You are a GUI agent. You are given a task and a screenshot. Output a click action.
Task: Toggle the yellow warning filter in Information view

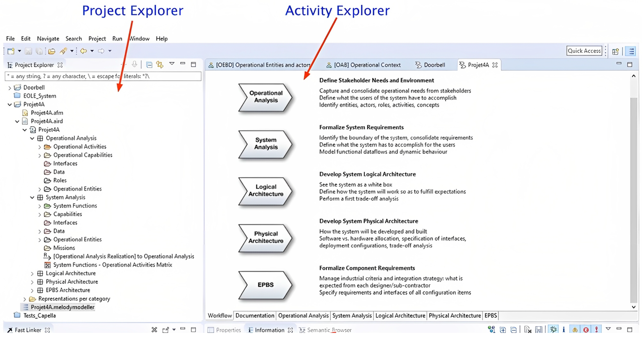pos(575,330)
